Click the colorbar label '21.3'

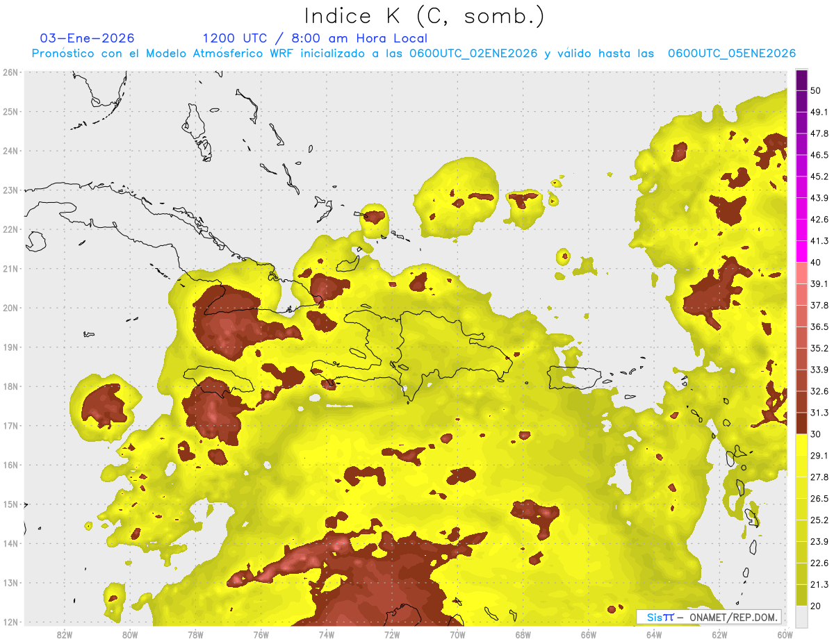coord(819,584)
